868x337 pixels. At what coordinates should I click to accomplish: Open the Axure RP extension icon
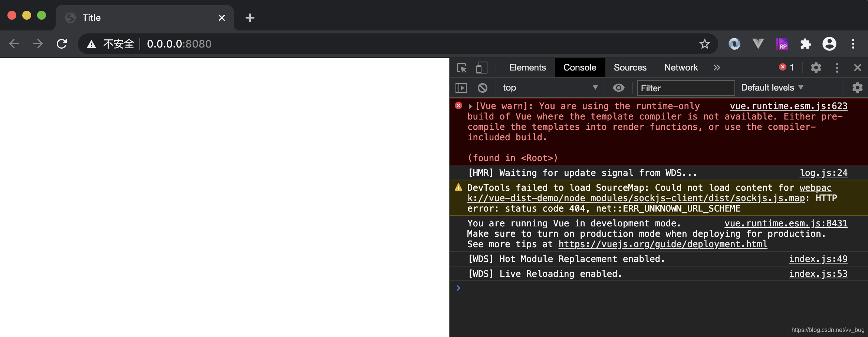782,44
